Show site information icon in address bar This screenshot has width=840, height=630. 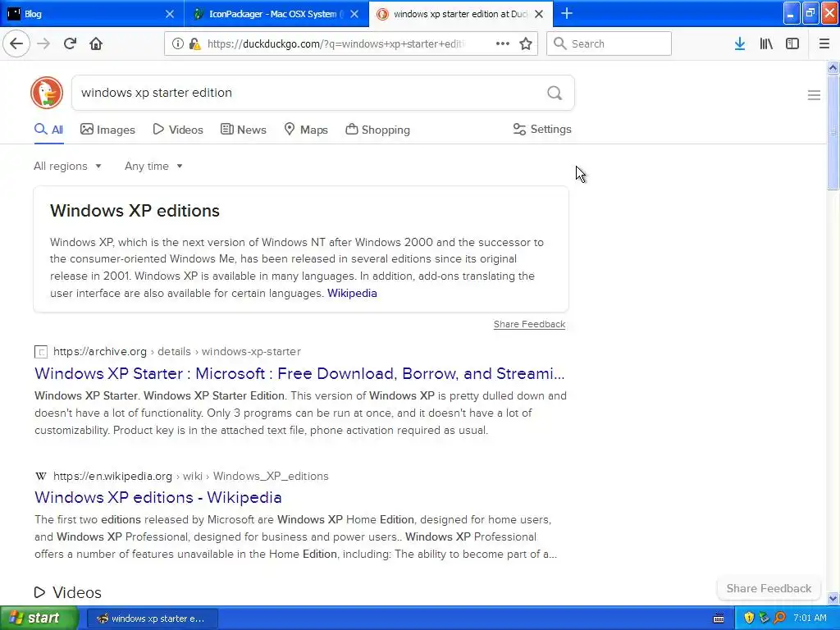tap(177, 44)
